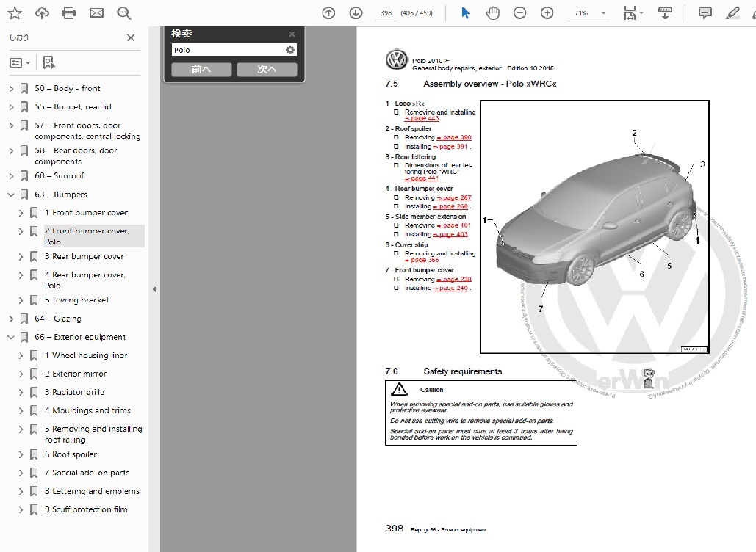The width and height of the screenshot is (756, 552).
Task: Follow the 'page 268' rear bumper installing link
Action: [x=451, y=206]
